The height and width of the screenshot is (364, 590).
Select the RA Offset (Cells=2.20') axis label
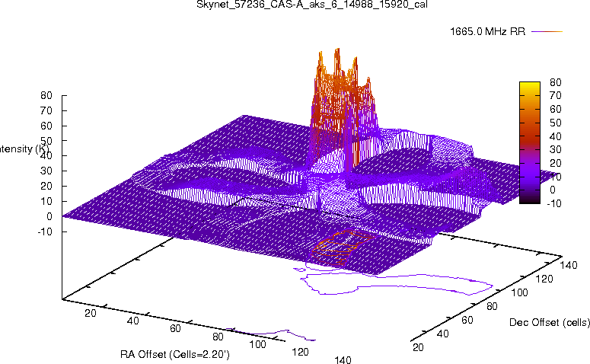coord(175,354)
